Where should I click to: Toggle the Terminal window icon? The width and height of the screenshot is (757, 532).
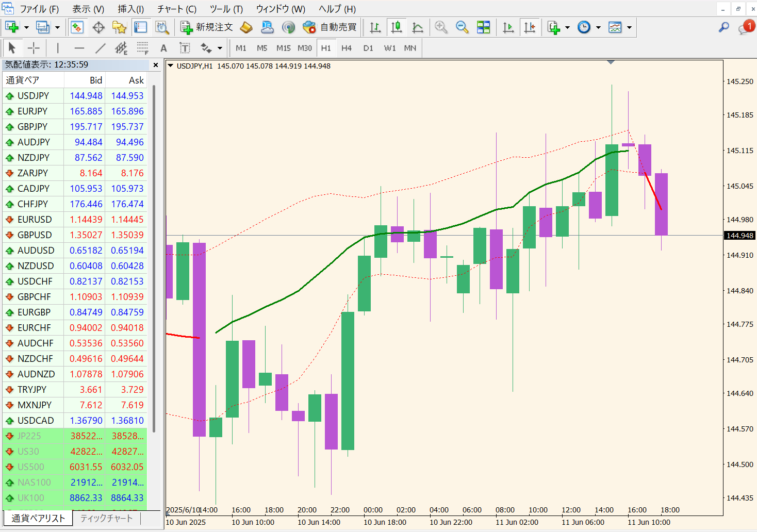click(x=140, y=27)
